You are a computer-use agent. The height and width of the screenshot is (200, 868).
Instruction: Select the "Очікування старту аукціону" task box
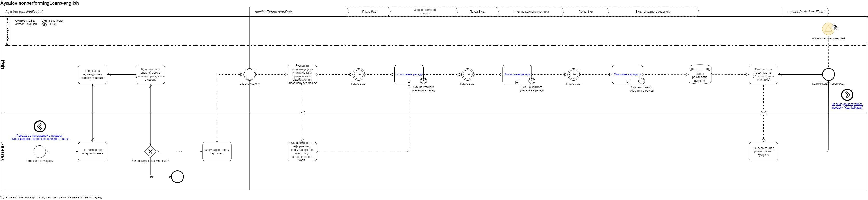coord(217,152)
